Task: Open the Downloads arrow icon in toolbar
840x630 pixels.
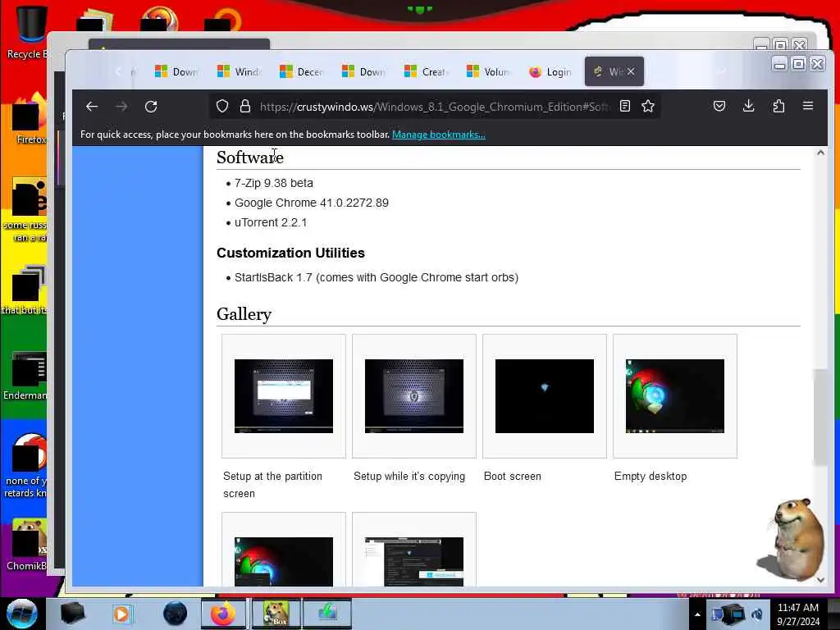Action: tap(749, 106)
